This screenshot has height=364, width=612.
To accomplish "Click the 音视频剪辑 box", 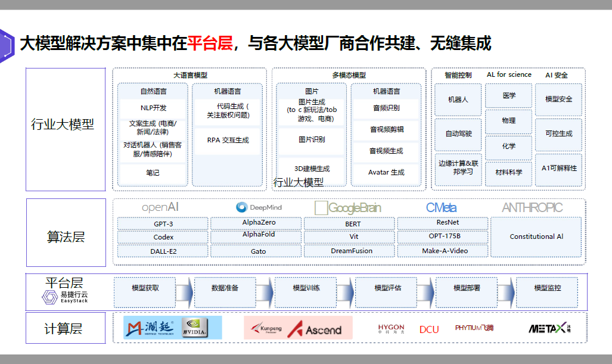I will pyautogui.click(x=386, y=129).
